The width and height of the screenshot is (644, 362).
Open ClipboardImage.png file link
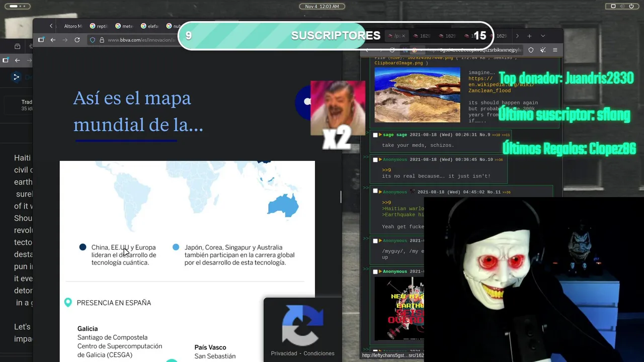click(x=398, y=63)
